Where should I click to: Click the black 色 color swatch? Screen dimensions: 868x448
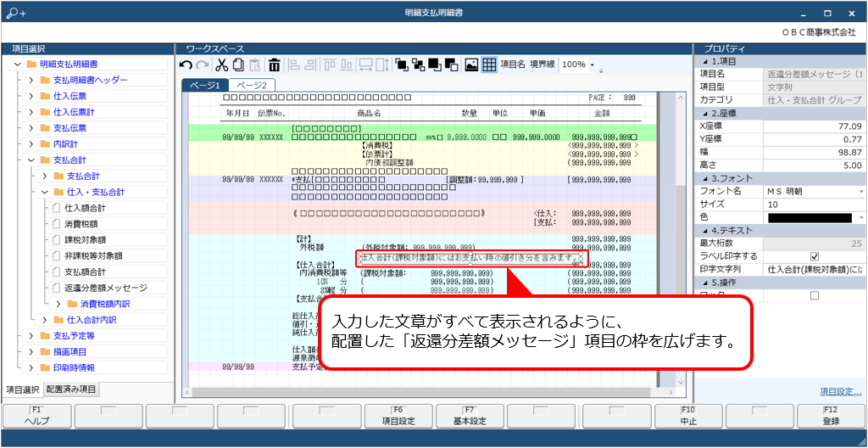pyautogui.click(x=810, y=217)
